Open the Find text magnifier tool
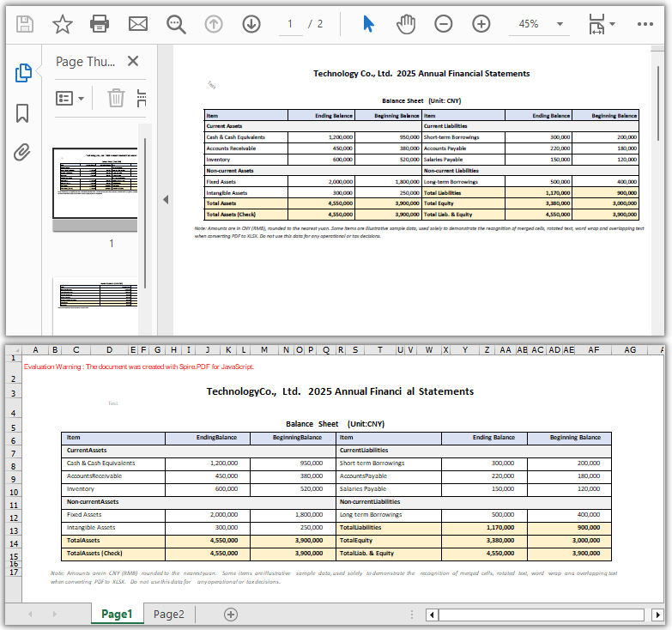The height and width of the screenshot is (630, 672). coord(176,24)
